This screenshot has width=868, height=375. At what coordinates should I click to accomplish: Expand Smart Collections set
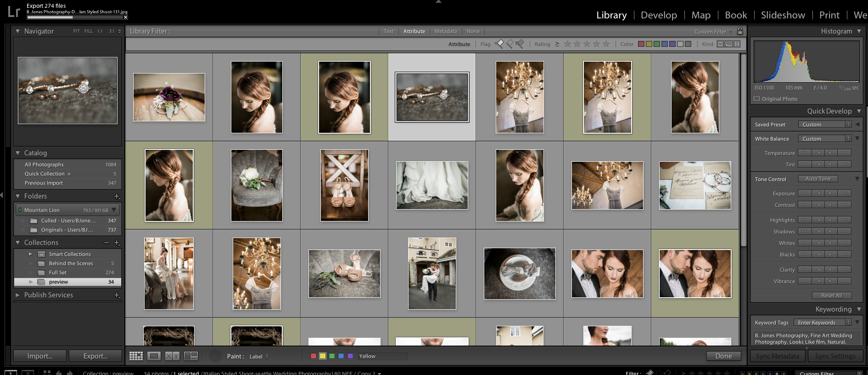[x=30, y=254]
